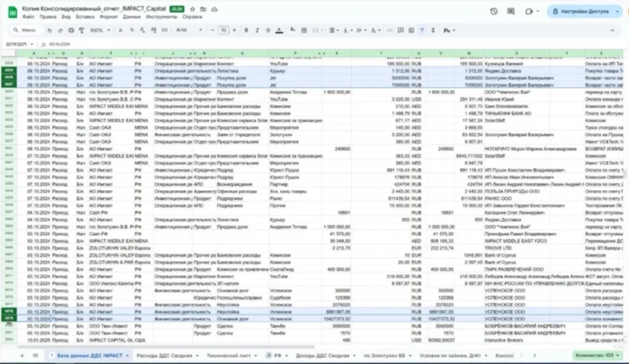Add a new sheet with plus button
Viewport: 629px width, 364px height.
(x=22, y=356)
